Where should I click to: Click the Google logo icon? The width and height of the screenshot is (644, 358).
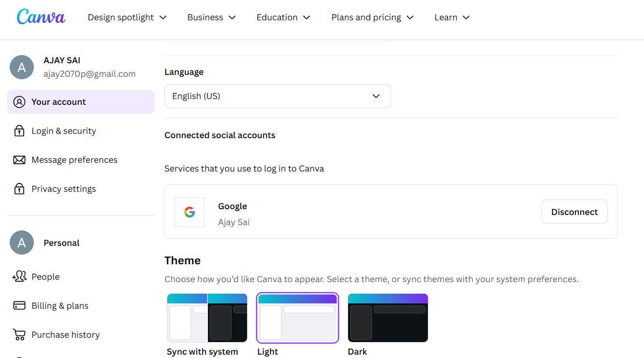[190, 212]
